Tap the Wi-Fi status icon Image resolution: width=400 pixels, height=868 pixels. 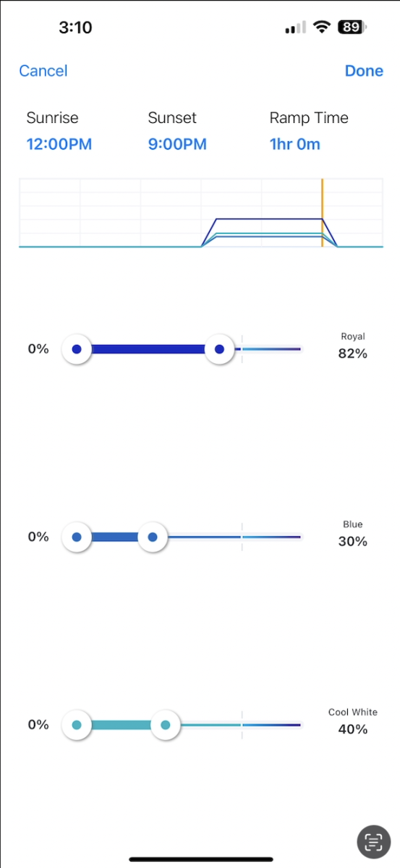coord(323,27)
